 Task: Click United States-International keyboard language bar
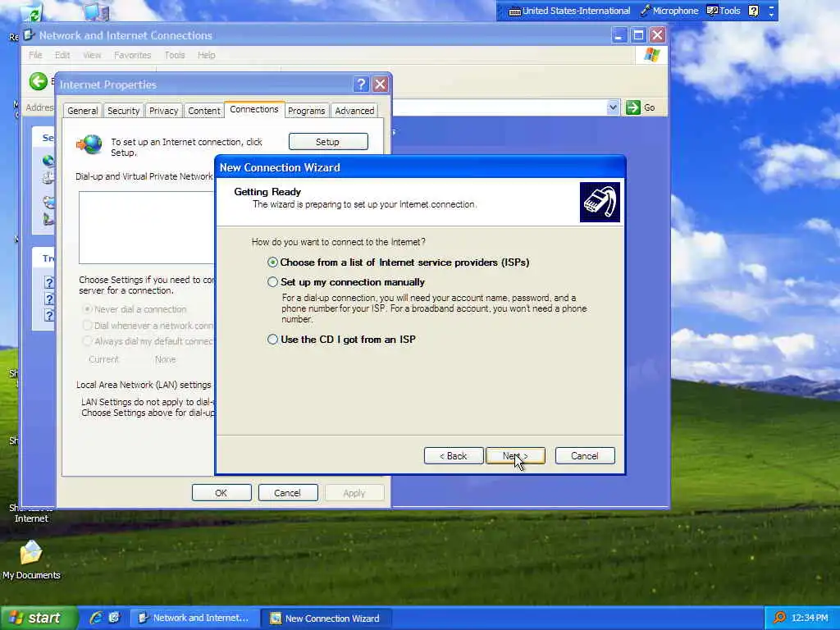pyautogui.click(x=569, y=11)
